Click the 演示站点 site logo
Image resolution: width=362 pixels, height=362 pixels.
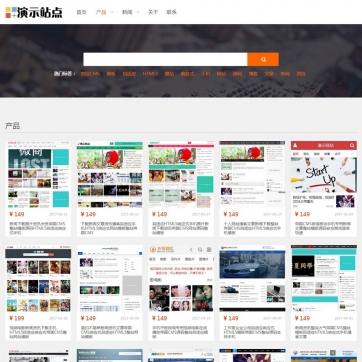[34, 12]
